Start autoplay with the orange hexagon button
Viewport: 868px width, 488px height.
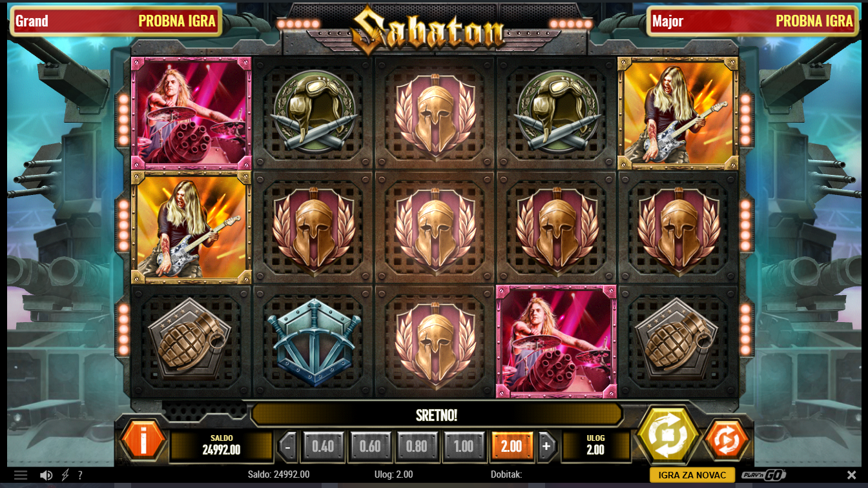pyautogui.click(x=727, y=441)
